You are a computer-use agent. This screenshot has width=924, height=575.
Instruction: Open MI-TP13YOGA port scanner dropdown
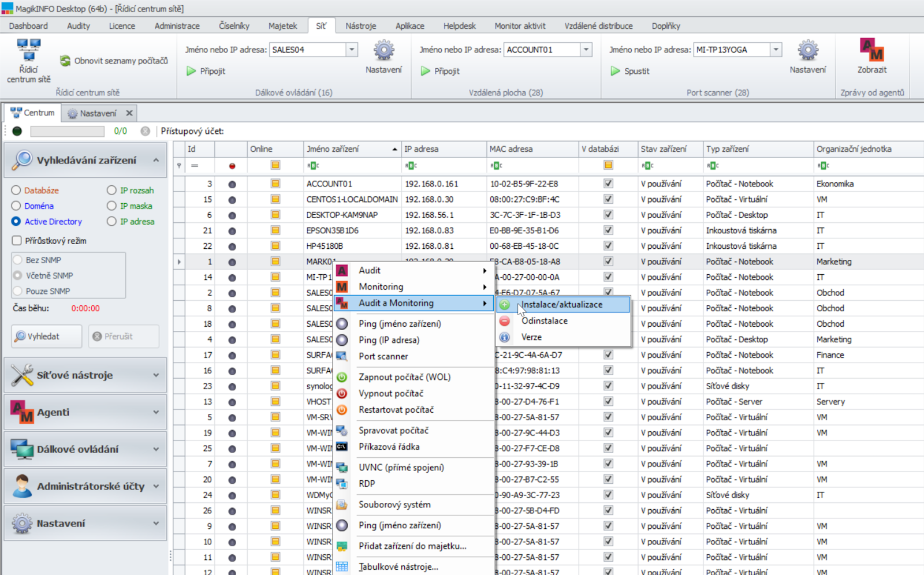tap(776, 50)
